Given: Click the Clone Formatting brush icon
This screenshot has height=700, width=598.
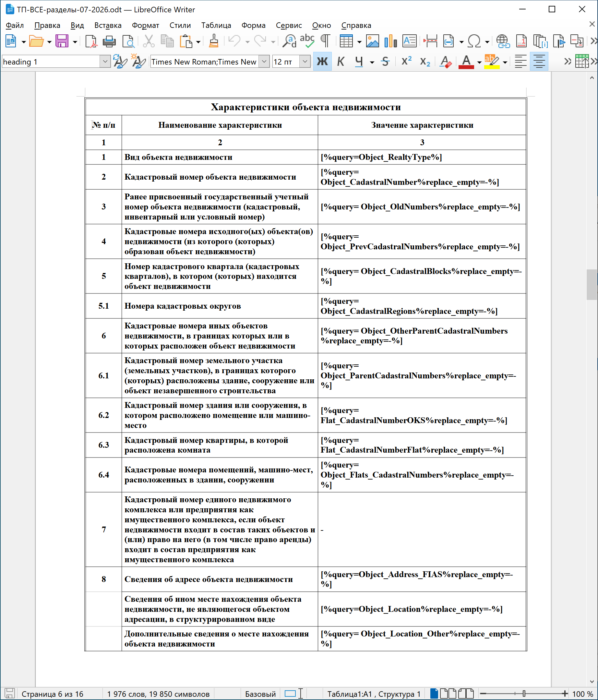Looking at the screenshot, I should tap(213, 41).
